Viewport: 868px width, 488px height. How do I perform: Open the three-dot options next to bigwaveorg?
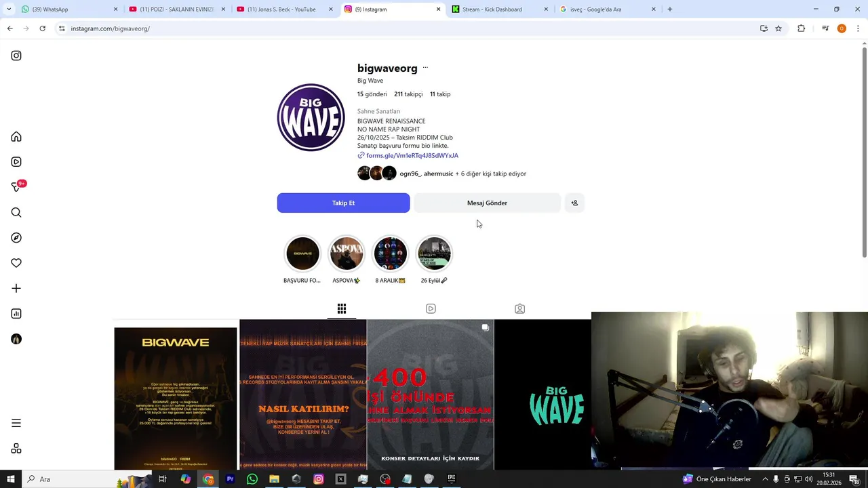tap(425, 68)
